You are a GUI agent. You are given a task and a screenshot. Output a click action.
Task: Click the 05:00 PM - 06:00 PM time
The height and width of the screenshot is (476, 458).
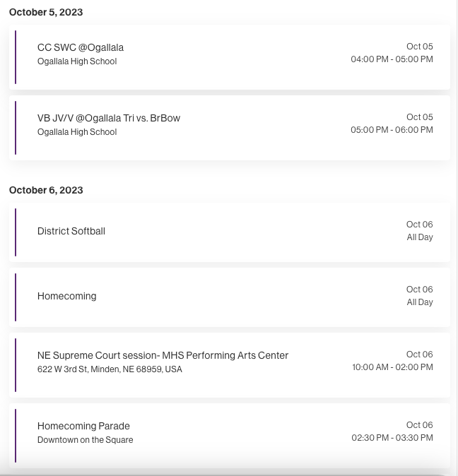coord(392,130)
